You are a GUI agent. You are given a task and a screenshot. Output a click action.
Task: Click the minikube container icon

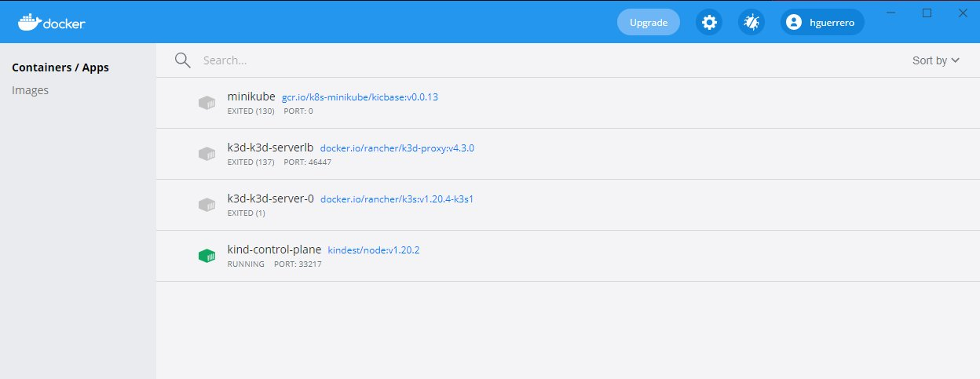coord(207,103)
